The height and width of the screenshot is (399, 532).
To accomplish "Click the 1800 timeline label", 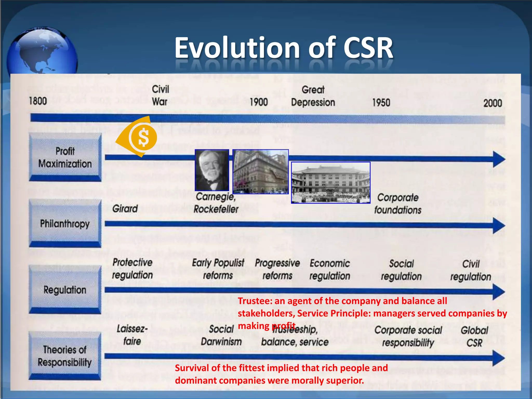I will pos(38,101).
